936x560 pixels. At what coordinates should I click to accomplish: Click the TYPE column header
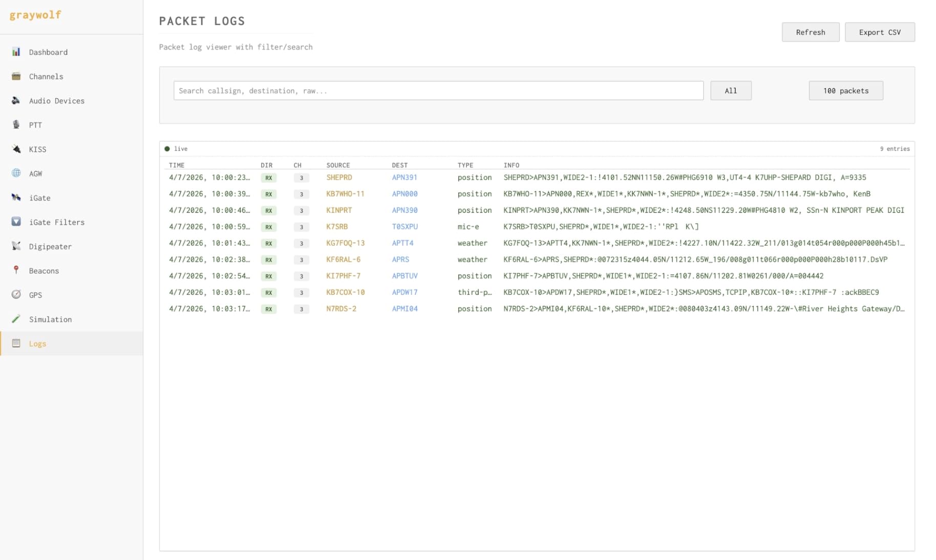coord(465,165)
